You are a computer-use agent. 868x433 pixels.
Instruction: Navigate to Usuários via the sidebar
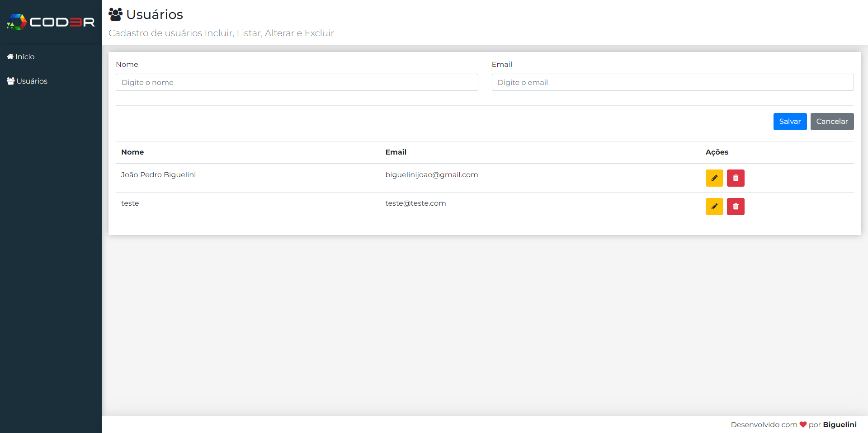pyautogui.click(x=32, y=81)
